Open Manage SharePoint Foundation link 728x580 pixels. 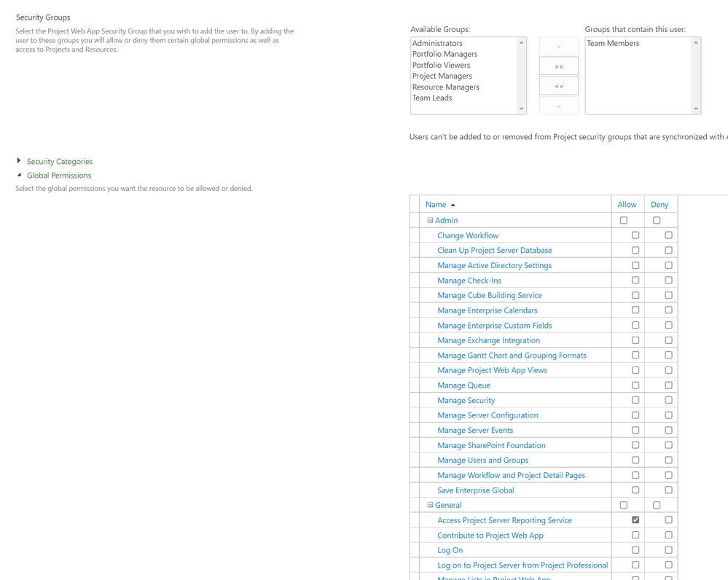click(x=491, y=445)
